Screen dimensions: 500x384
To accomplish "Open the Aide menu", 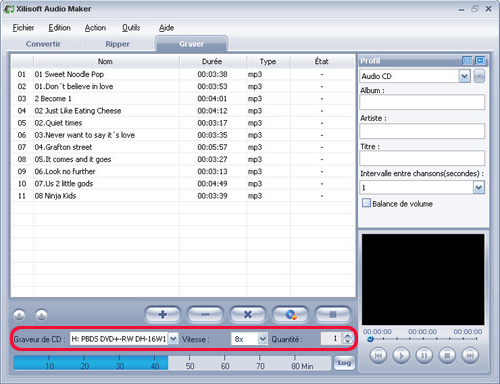I will [166, 28].
